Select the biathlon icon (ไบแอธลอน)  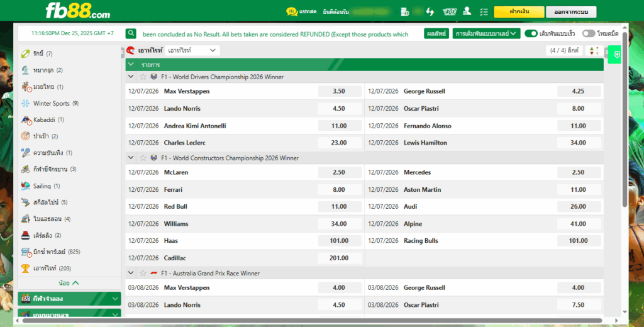click(x=25, y=219)
